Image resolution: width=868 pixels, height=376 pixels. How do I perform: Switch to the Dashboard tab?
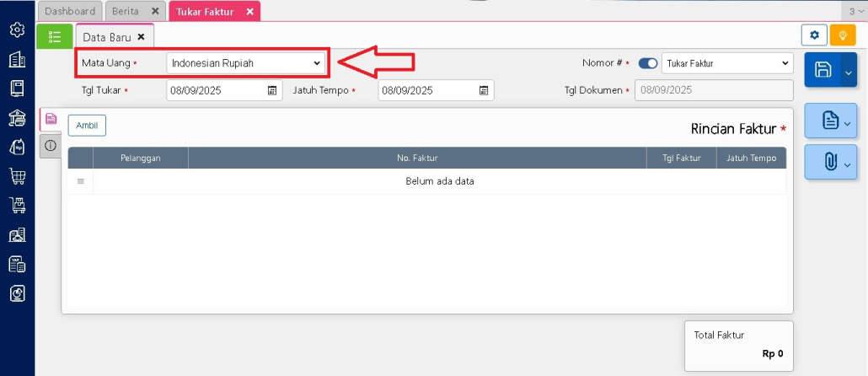tap(70, 12)
